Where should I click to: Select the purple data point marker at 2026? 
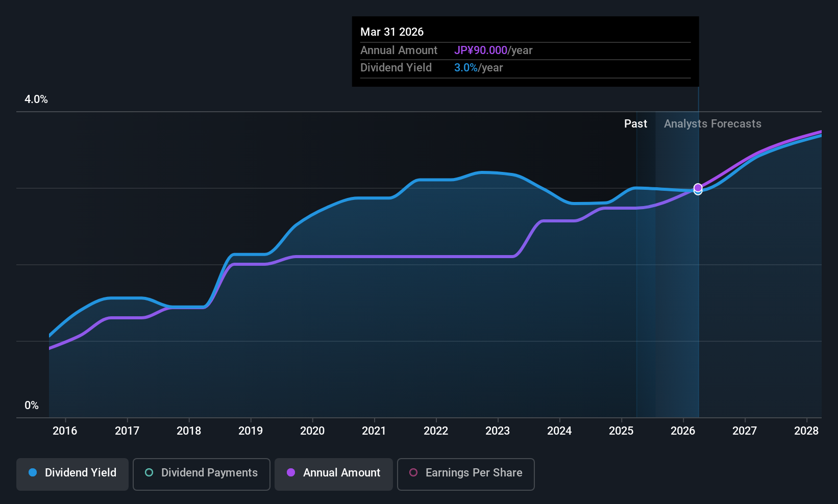[x=698, y=188]
